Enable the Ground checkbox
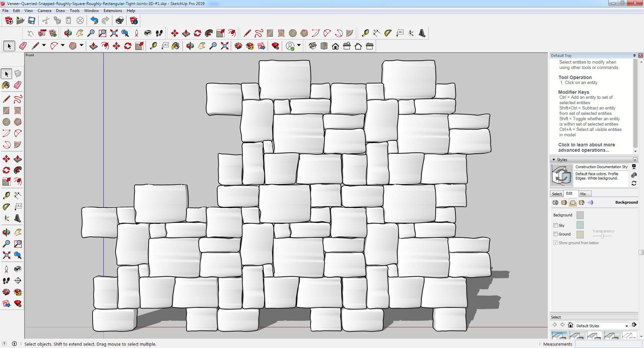The height and width of the screenshot is (348, 644). pyautogui.click(x=555, y=234)
